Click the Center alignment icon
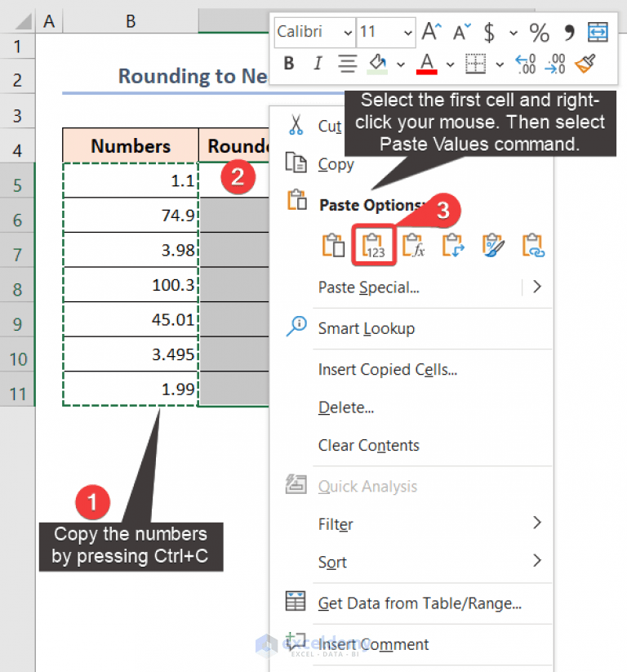Viewport: 627px width, 672px height. click(x=348, y=64)
